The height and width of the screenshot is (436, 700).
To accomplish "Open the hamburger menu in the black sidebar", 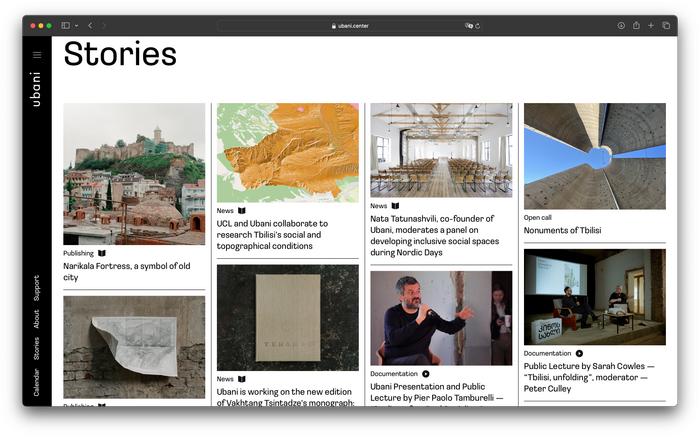I will coord(37,55).
